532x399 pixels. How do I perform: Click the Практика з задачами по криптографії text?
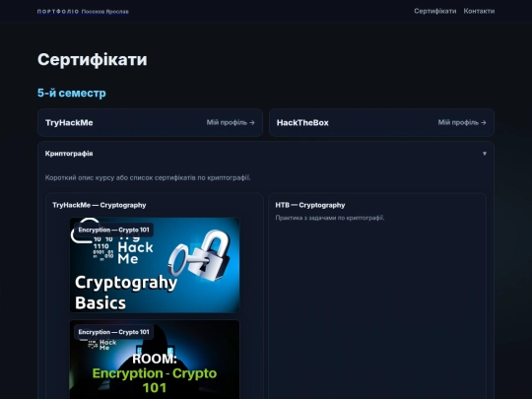pos(330,218)
